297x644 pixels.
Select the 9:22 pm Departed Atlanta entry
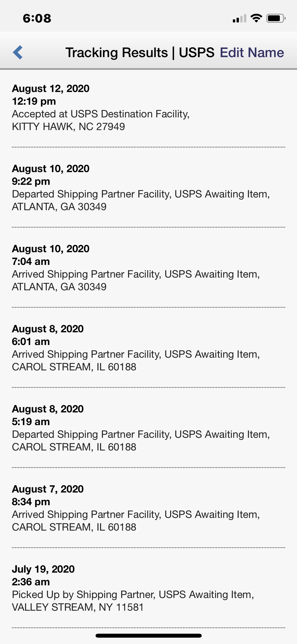click(141, 194)
